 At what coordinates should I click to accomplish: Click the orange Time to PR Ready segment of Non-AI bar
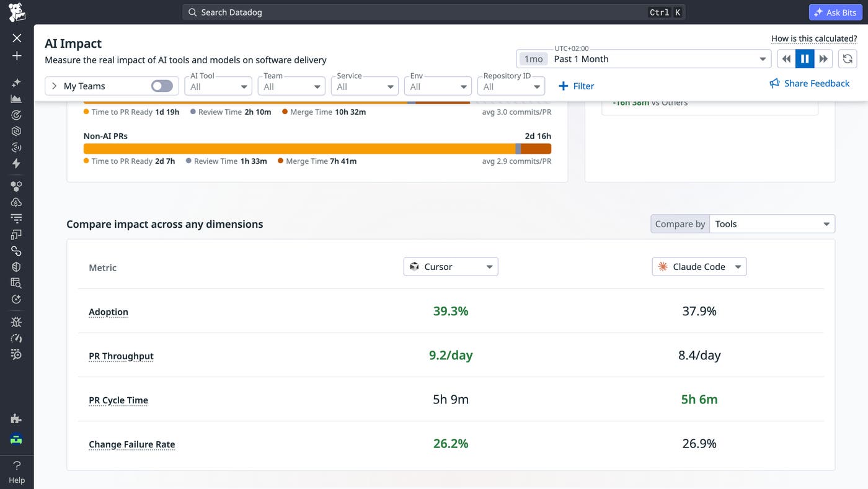pos(299,149)
